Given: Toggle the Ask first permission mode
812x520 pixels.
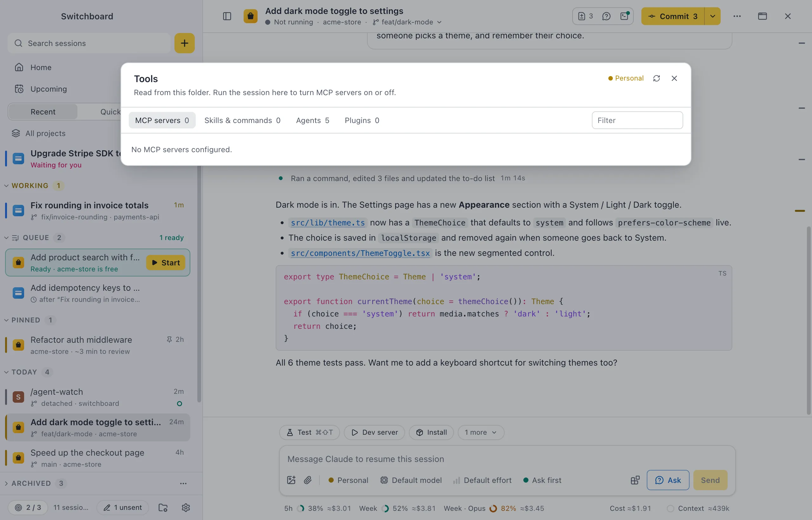Looking at the screenshot, I should (542, 480).
